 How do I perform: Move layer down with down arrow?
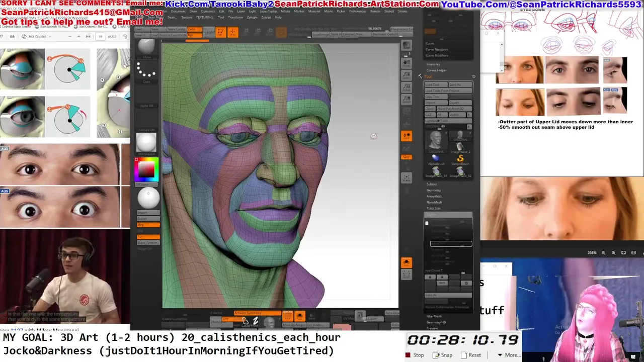[441, 277]
